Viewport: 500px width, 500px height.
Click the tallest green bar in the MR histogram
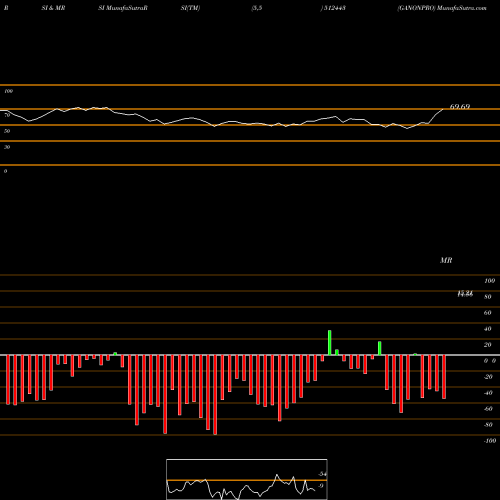[330, 343]
